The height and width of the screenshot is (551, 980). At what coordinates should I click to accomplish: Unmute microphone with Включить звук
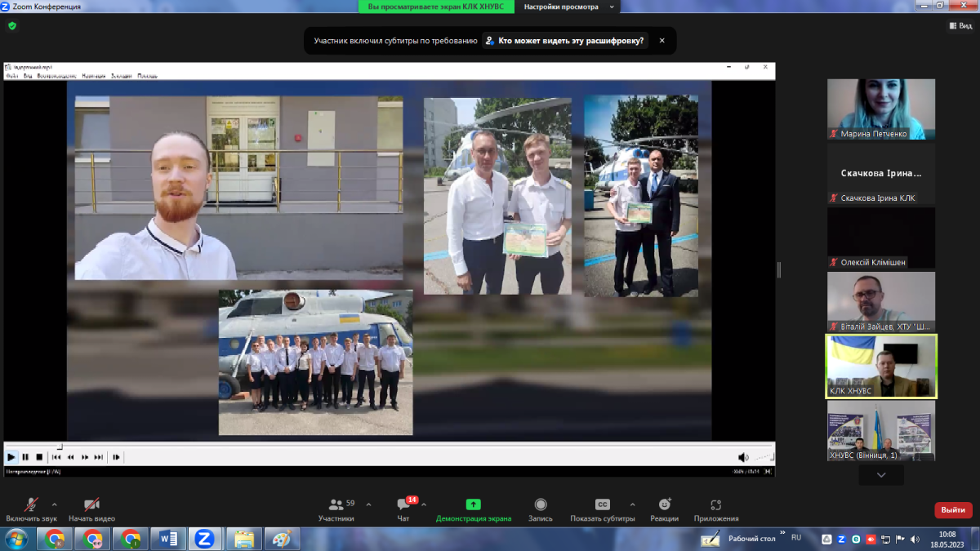(31, 509)
